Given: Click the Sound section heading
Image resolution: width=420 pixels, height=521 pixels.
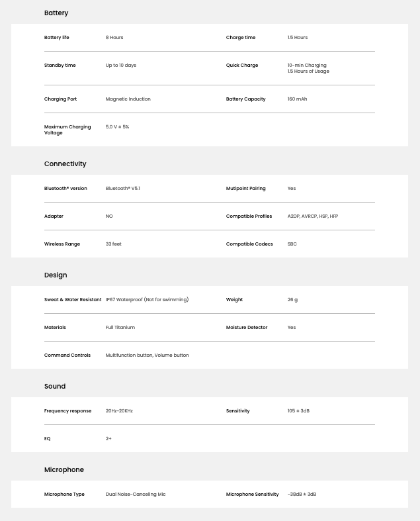Looking at the screenshot, I should tap(55, 387).
